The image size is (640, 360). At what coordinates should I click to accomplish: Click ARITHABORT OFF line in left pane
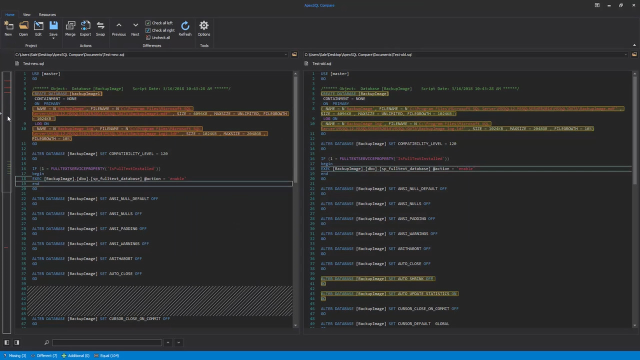87,258
